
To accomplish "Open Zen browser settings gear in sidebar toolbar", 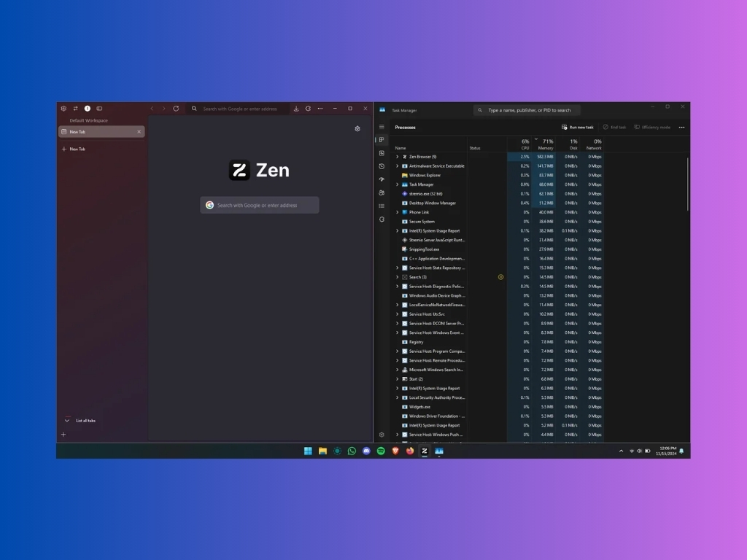I will [x=63, y=109].
